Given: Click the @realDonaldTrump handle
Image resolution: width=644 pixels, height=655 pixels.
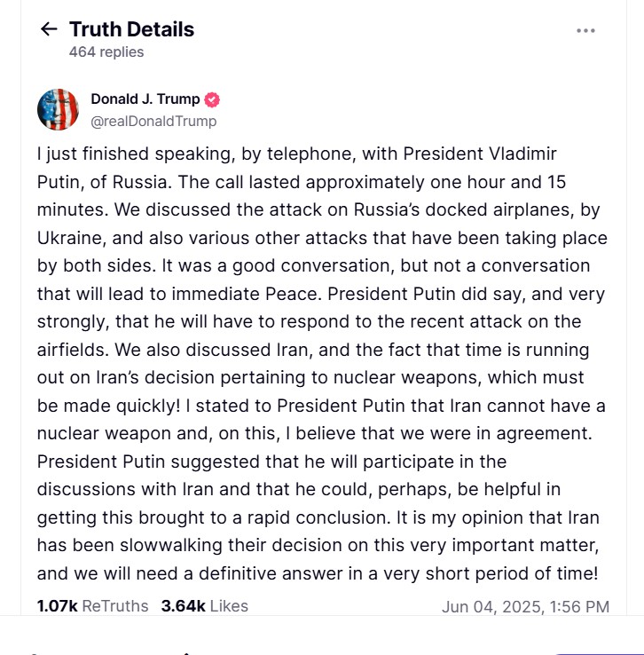Looking at the screenshot, I should coord(153,121).
